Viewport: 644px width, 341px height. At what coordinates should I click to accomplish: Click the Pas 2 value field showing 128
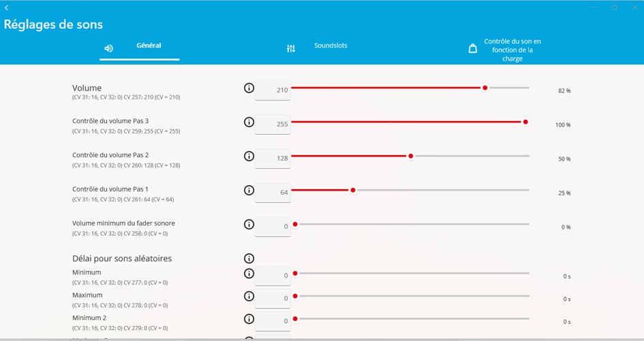(x=273, y=159)
